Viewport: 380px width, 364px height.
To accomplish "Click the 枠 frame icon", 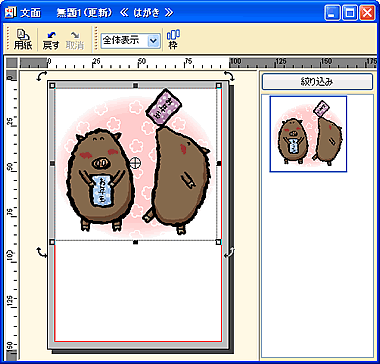I will (x=173, y=40).
